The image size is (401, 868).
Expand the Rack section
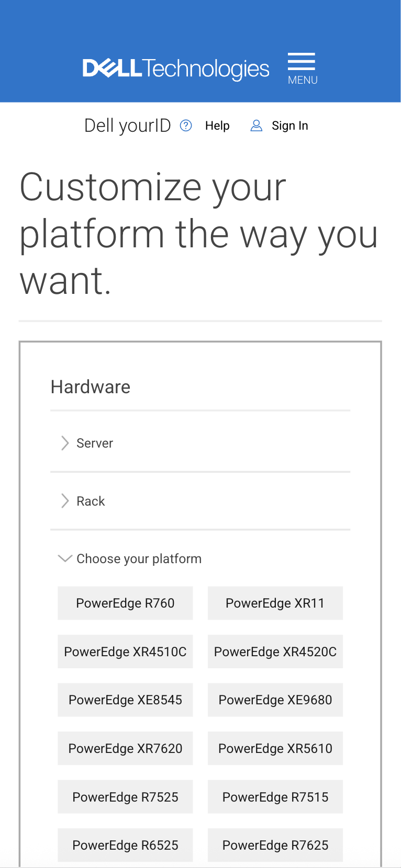click(x=91, y=501)
